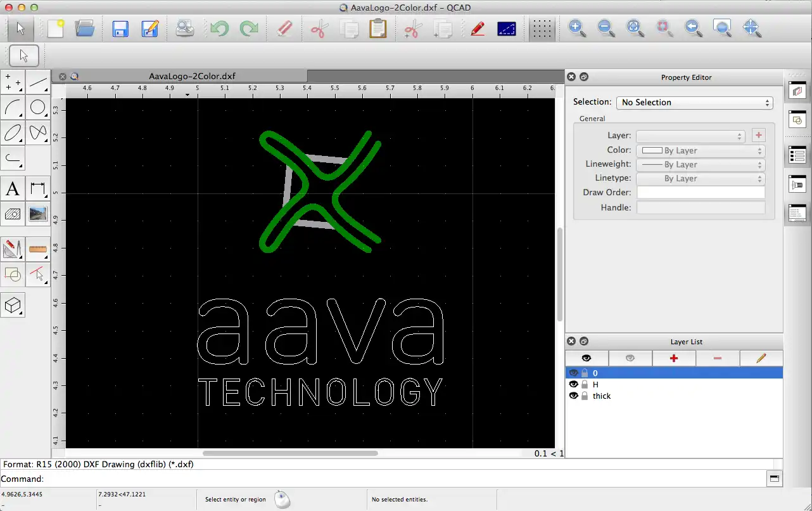
Task: Toggle lock on layer 0
Action: pyautogui.click(x=585, y=373)
